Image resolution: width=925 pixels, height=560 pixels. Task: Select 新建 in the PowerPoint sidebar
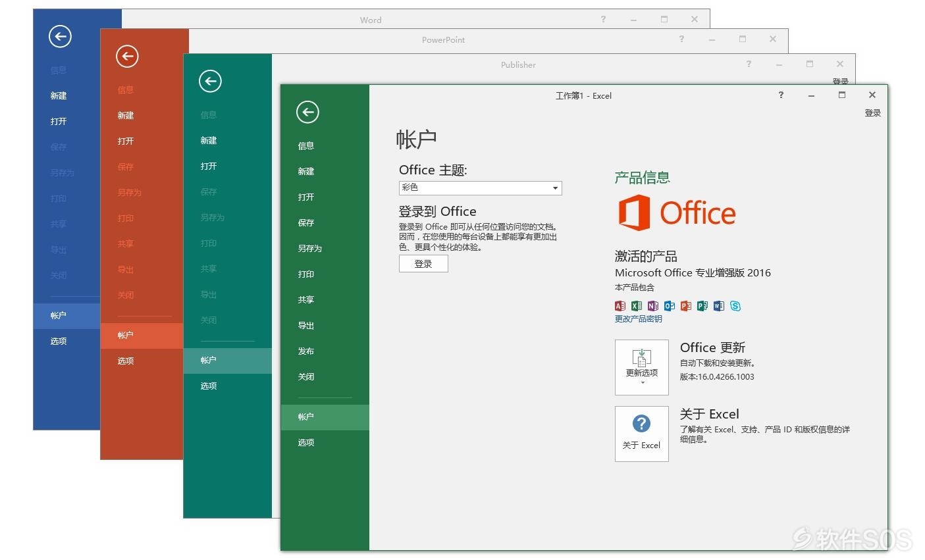126,116
